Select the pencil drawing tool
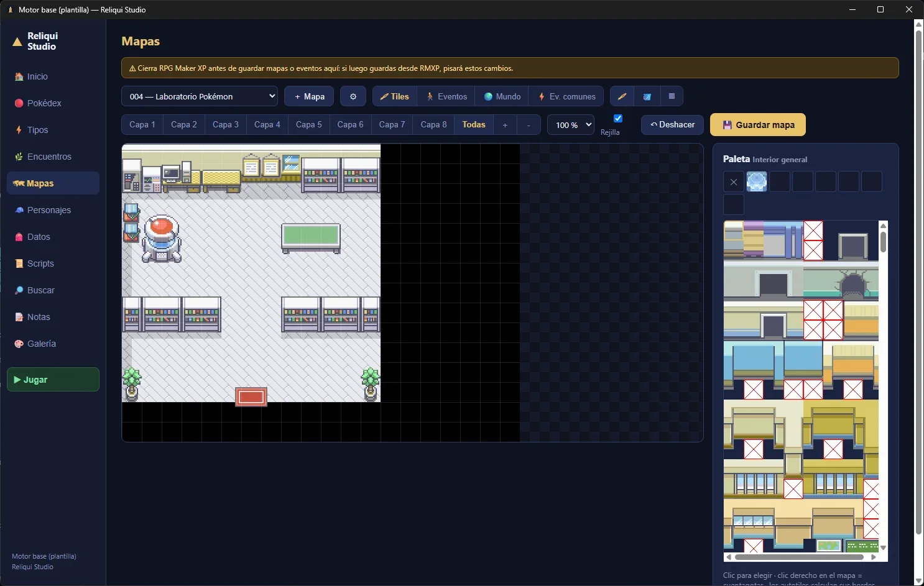Image resolution: width=924 pixels, height=586 pixels. pyautogui.click(x=622, y=96)
